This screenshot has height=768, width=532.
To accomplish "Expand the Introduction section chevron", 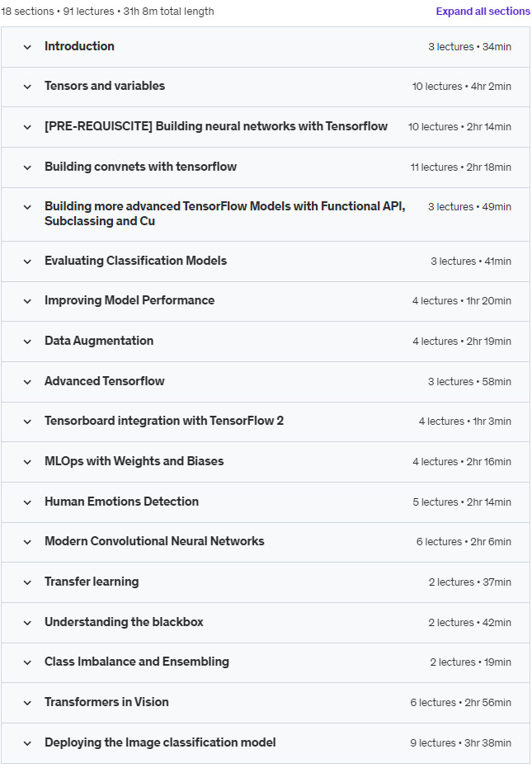I will tap(27, 47).
